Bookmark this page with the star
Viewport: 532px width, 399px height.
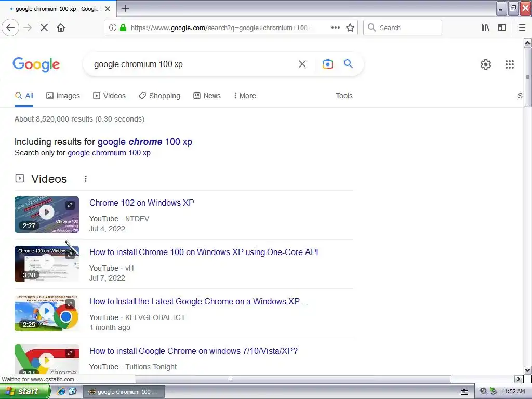(350, 28)
